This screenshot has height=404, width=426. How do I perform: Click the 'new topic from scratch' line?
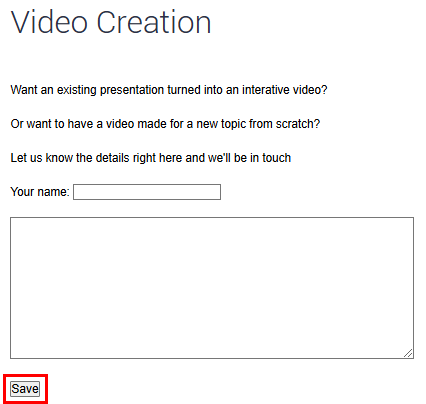tap(165, 124)
